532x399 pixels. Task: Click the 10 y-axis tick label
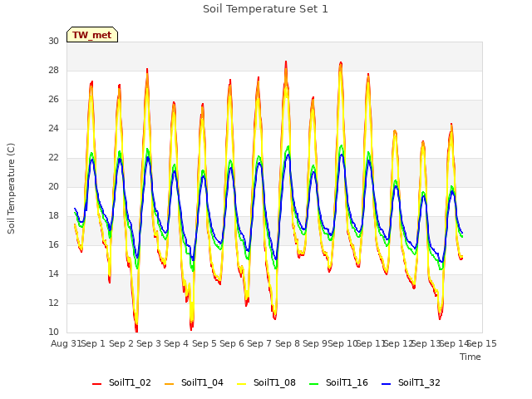(53, 332)
